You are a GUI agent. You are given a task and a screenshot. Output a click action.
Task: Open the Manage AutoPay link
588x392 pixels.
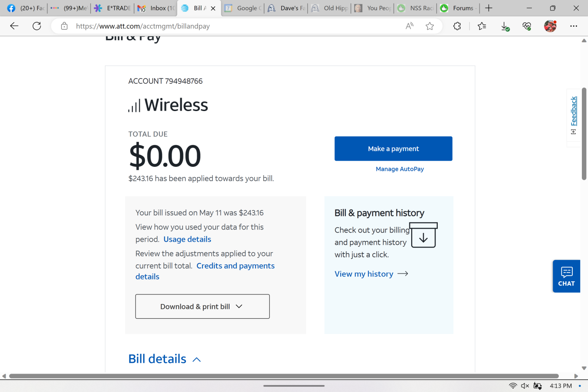pos(399,169)
